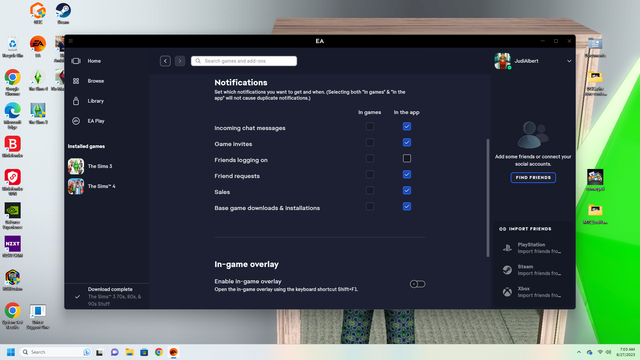Import friends from Xbox
Image resolution: width=640 pixels, height=360 pixels.
533,292
